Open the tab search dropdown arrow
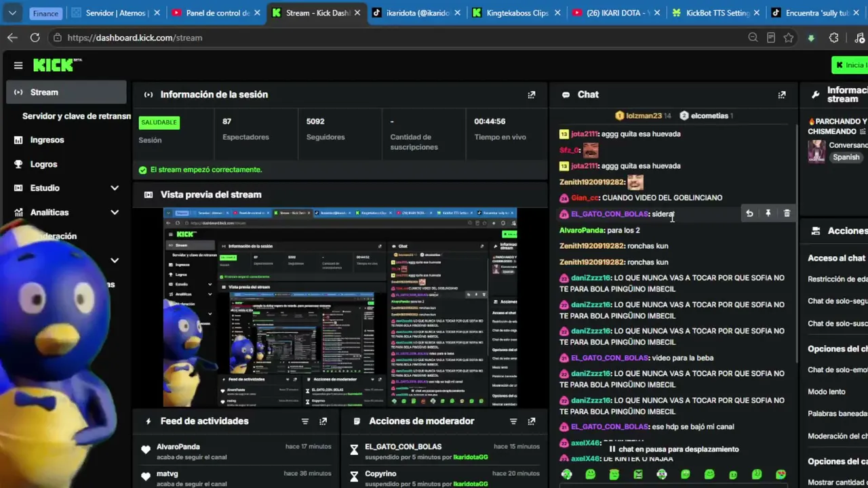The width and height of the screenshot is (868, 488). [x=12, y=13]
